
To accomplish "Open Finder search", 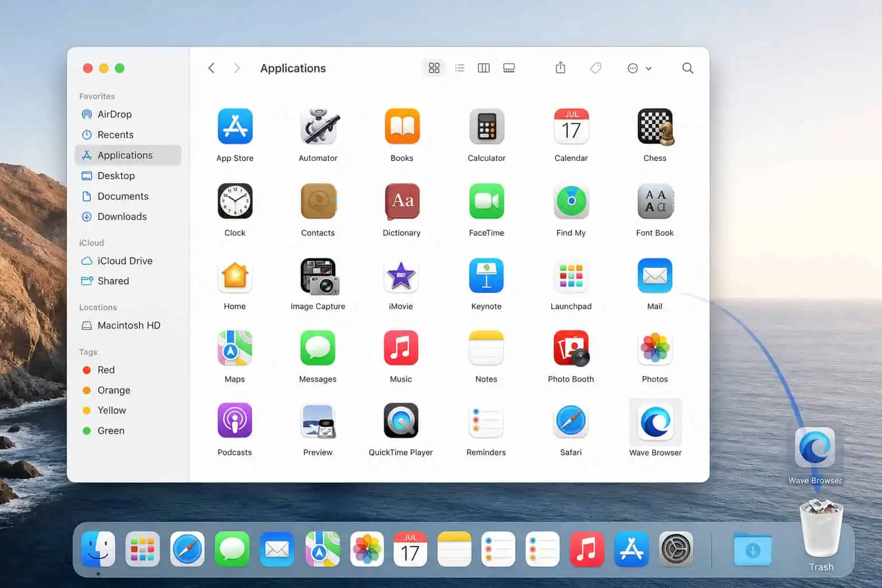I will (x=687, y=68).
